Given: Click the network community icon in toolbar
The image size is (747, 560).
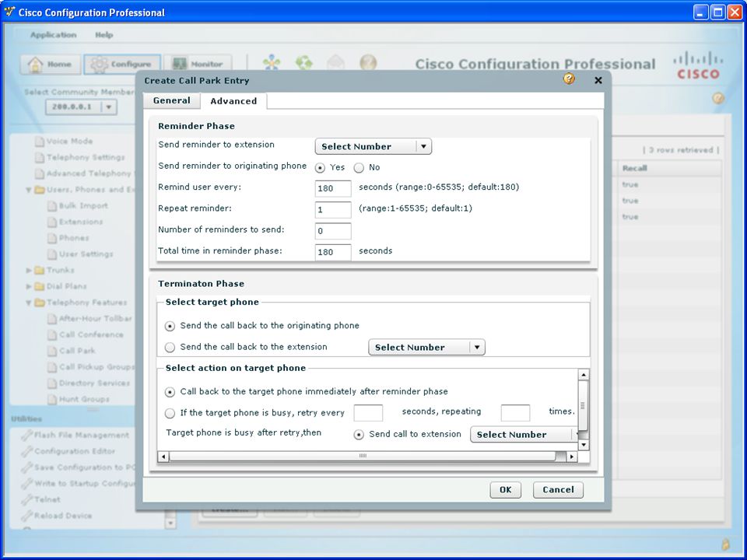Looking at the screenshot, I should click(272, 62).
